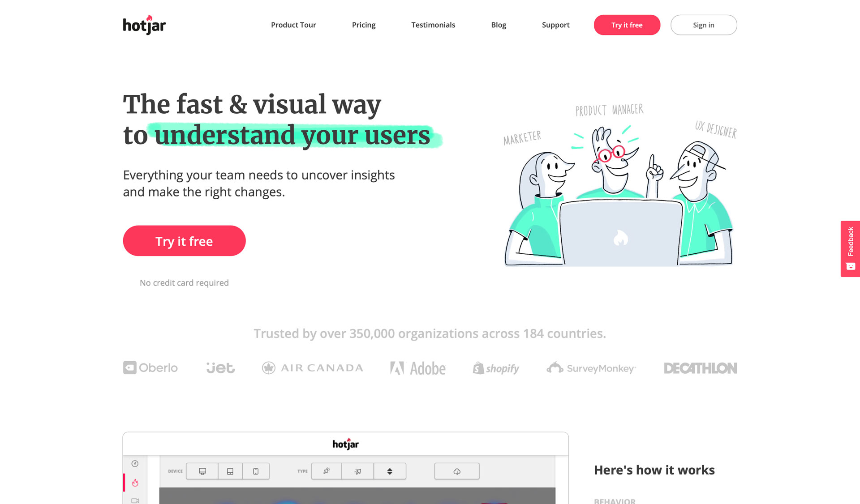Click the cloud download icon button
860x504 pixels.
457,471
